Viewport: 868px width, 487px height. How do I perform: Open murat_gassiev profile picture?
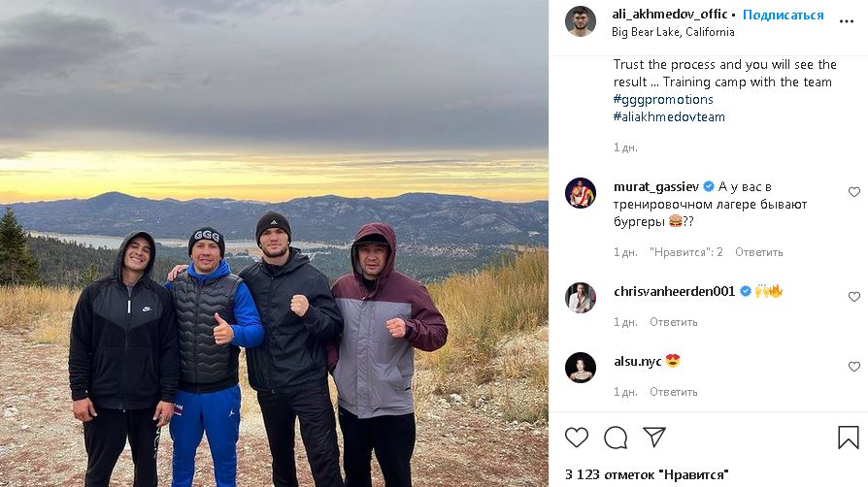581,193
